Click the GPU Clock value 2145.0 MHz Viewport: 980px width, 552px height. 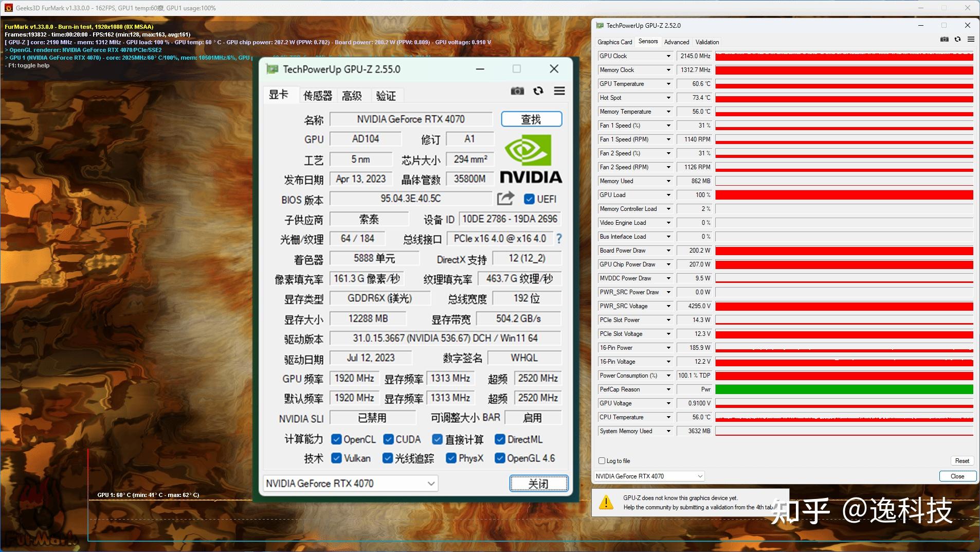click(695, 56)
